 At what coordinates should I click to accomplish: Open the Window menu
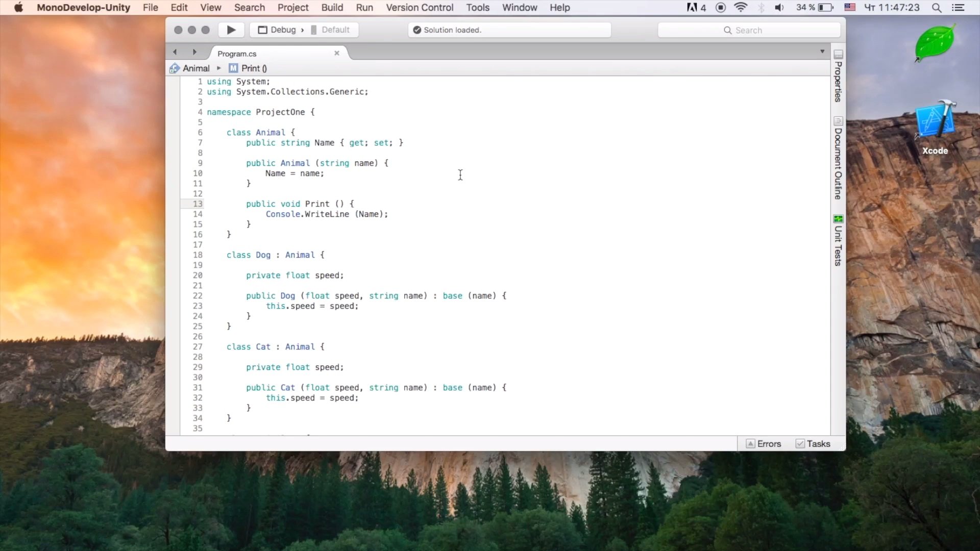coord(520,8)
